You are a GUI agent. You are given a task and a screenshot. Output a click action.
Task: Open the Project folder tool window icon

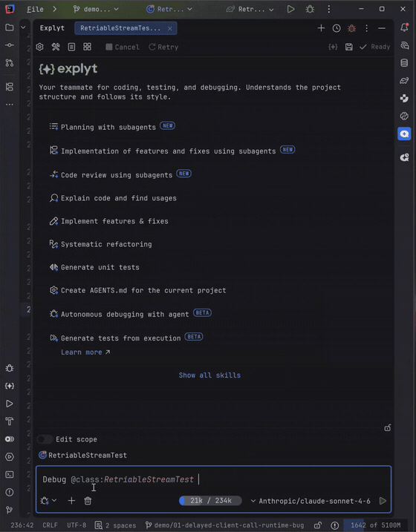click(10, 27)
